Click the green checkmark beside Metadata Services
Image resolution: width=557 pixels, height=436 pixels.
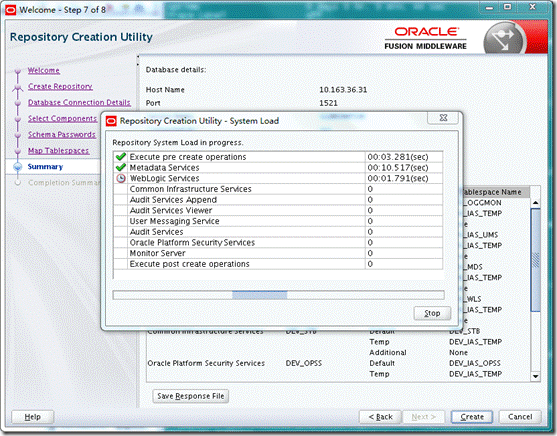click(x=121, y=167)
